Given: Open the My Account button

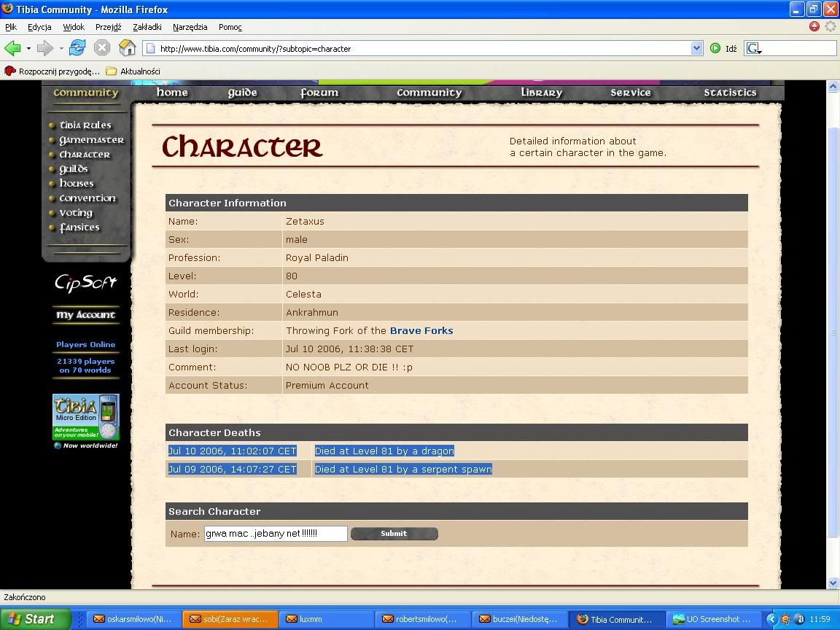Looking at the screenshot, I should point(86,315).
